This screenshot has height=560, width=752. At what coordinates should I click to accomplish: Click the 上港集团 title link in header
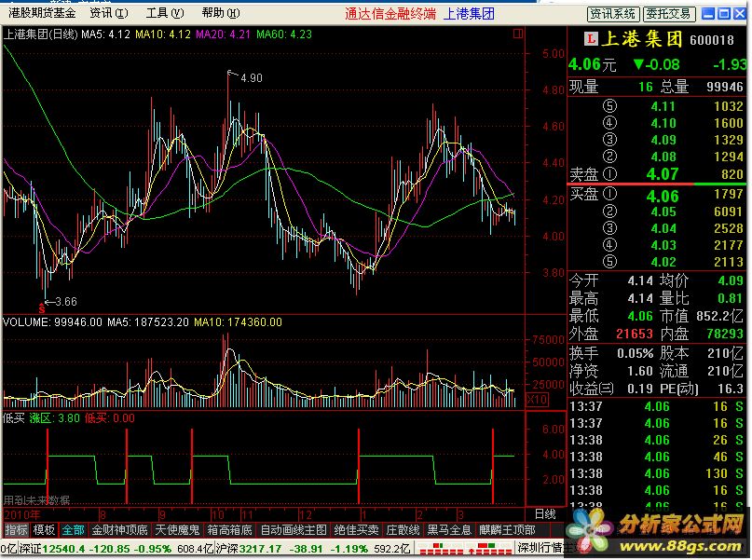(x=469, y=14)
